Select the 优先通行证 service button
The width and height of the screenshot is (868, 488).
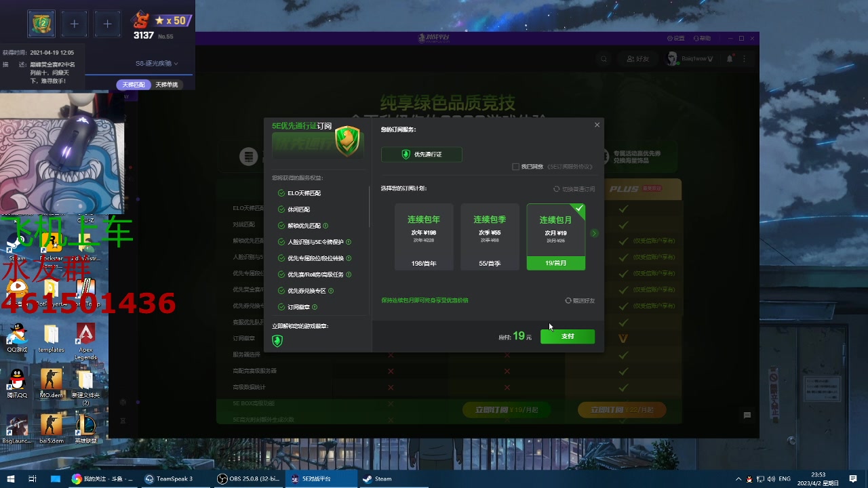(422, 155)
